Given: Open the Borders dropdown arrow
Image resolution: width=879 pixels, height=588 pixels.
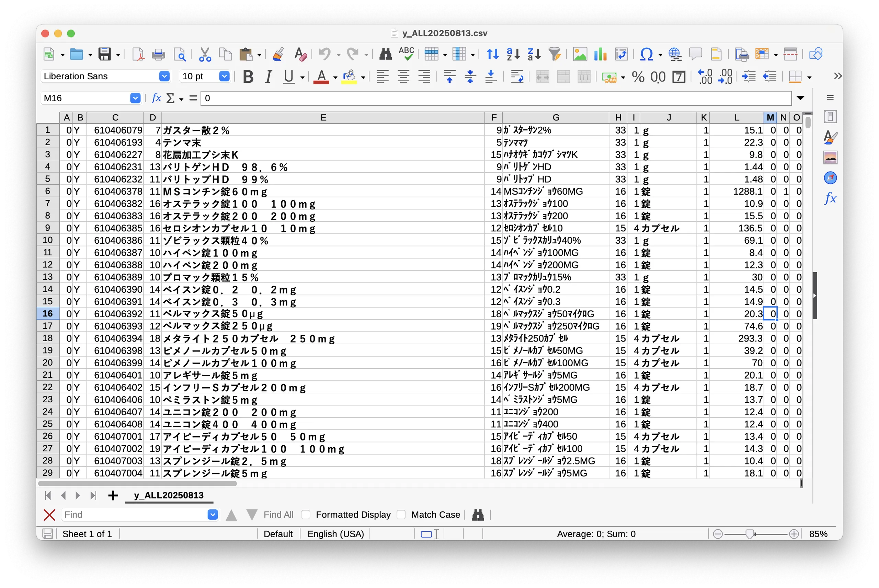Looking at the screenshot, I should pos(809,78).
